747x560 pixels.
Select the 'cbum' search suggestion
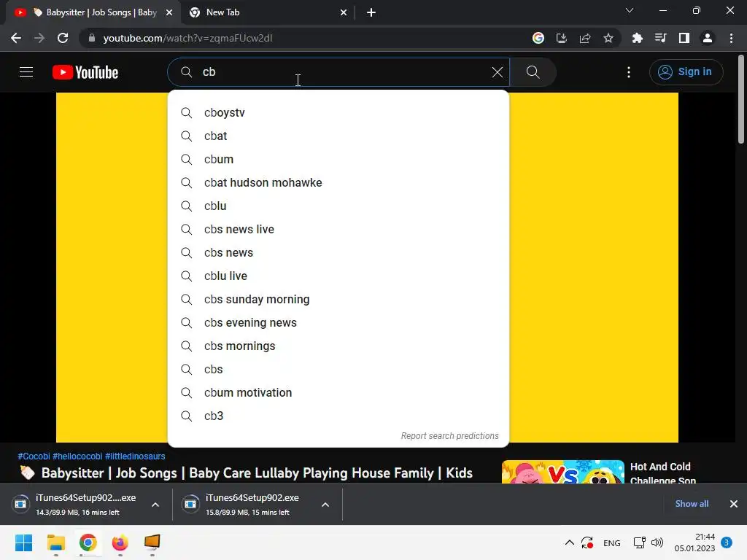coord(338,159)
